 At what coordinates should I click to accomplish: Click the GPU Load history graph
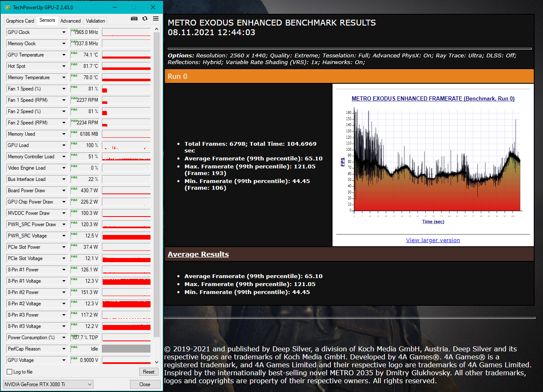click(x=126, y=145)
